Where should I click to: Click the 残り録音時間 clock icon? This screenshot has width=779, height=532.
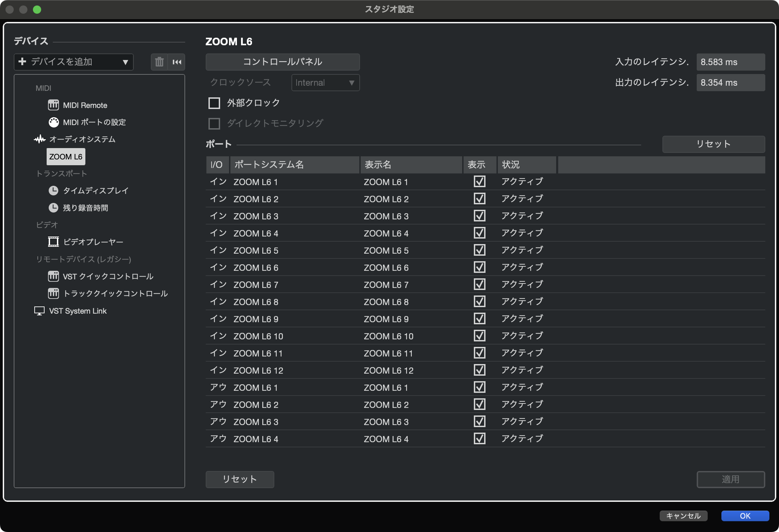pos(53,208)
